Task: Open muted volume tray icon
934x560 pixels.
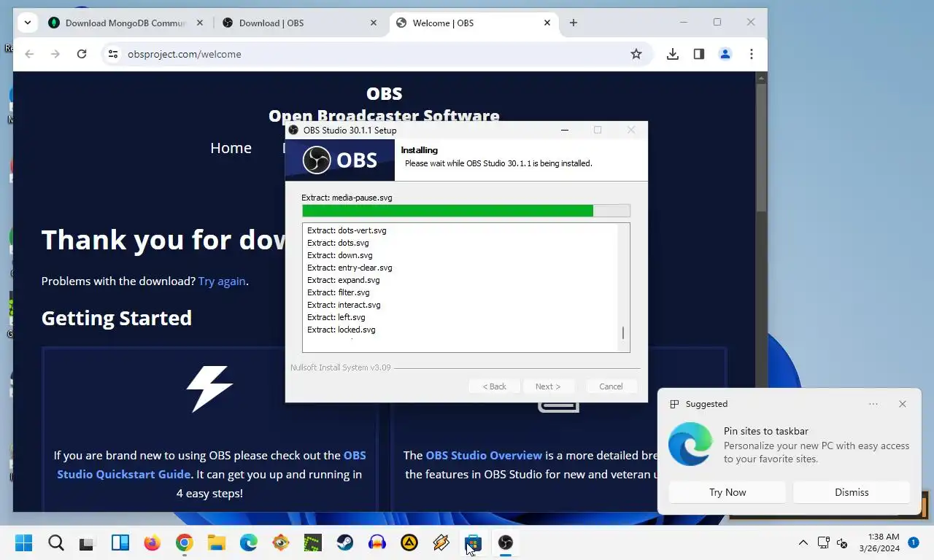Action: click(x=842, y=542)
